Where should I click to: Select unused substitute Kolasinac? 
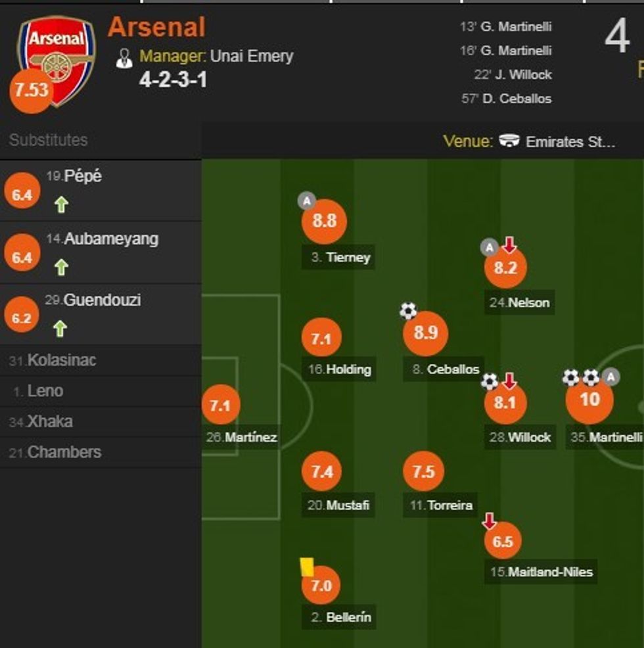tap(54, 360)
